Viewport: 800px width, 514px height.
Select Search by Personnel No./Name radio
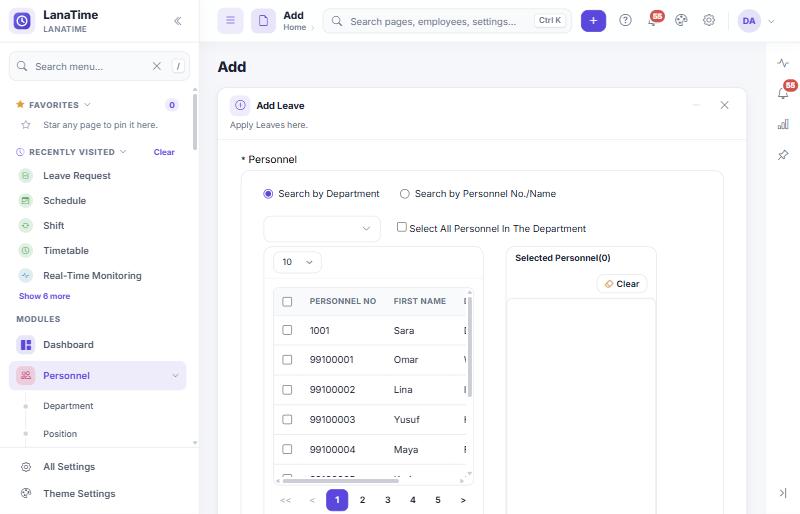(x=405, y=194)
